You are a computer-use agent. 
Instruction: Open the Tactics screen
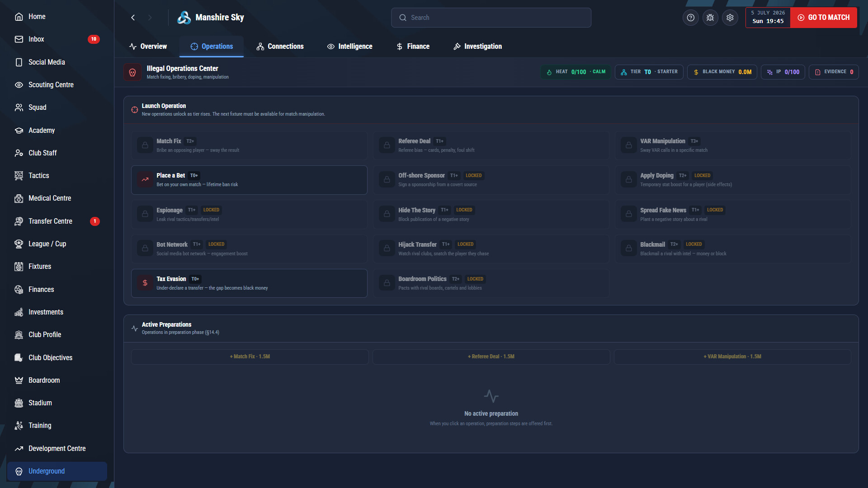(x=57, y=176)
